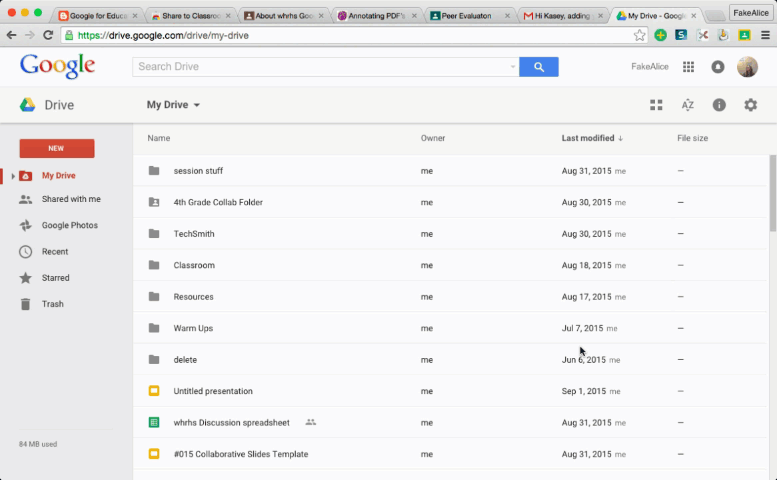
Task: Switch to the Peer Evaluation tab
Action: 468,16
